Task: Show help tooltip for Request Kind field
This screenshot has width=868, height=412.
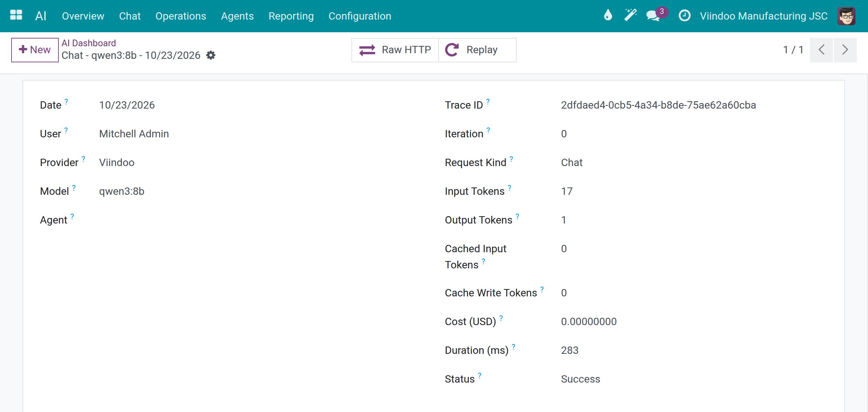Action: click(511, 159)
